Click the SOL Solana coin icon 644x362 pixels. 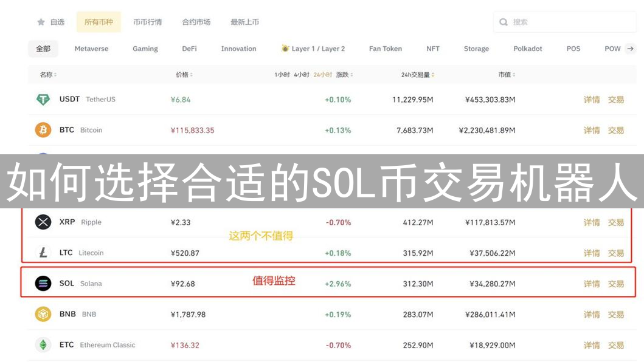(43, 284)
